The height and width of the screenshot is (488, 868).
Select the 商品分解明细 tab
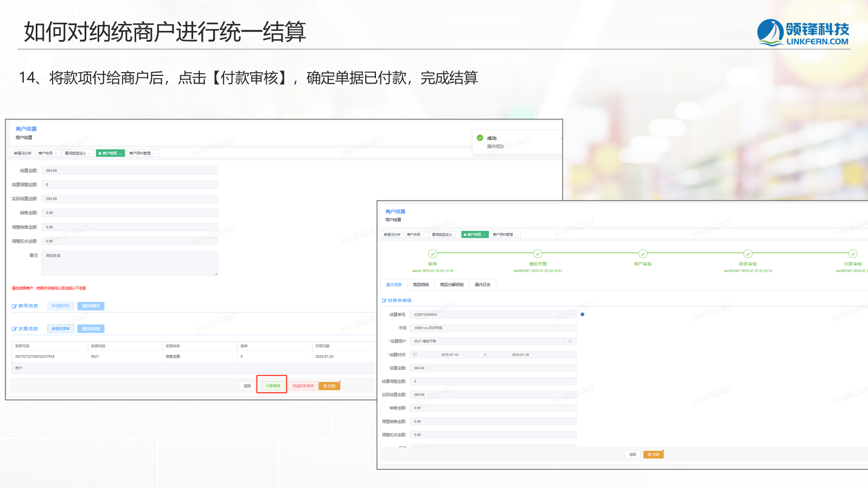[451, 285]
